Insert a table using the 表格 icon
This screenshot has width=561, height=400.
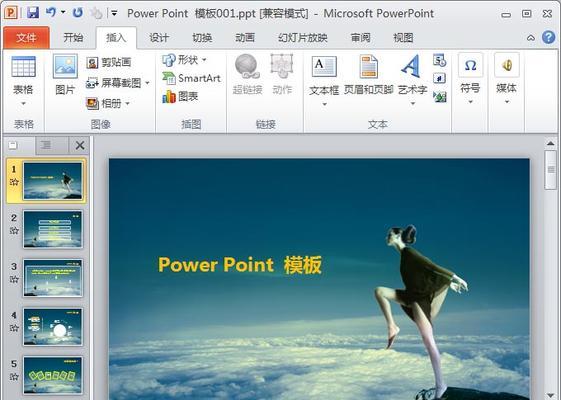coord(23,67)
